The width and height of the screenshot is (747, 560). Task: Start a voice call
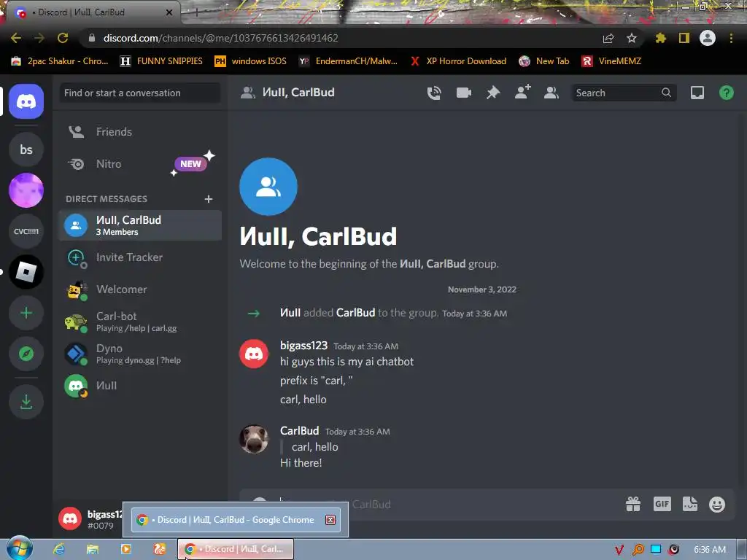tap(434, 93)
